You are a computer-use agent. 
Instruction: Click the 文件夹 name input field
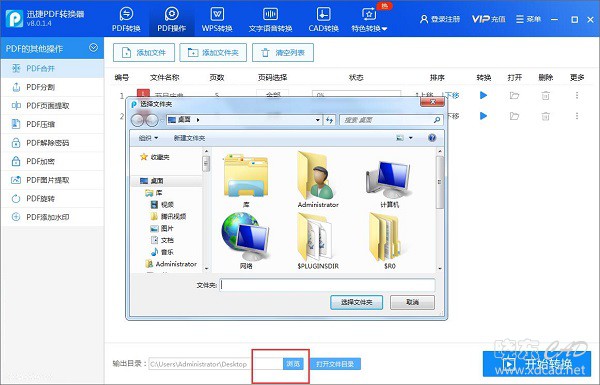(x=328, y=285)
